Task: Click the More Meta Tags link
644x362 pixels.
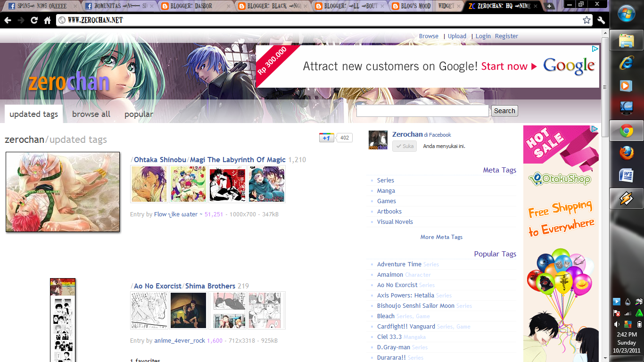Action: pyautogui.click(x=441, y=237)
